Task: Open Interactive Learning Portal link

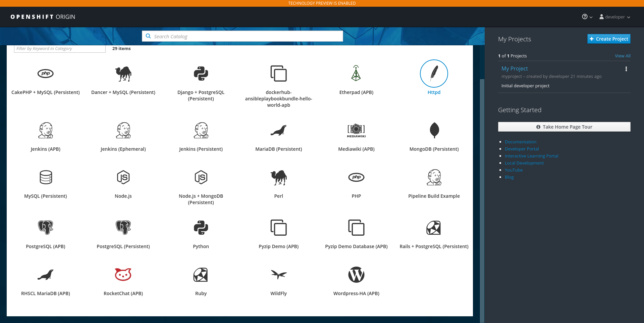Action: pyautogui.click(x=532, y=156)
